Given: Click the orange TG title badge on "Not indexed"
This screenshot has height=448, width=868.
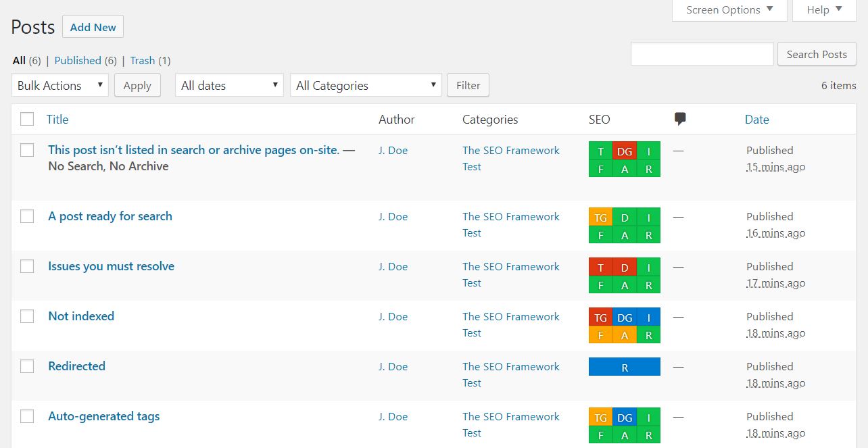Looking at the screenshot, I should [x=600, y=317].
